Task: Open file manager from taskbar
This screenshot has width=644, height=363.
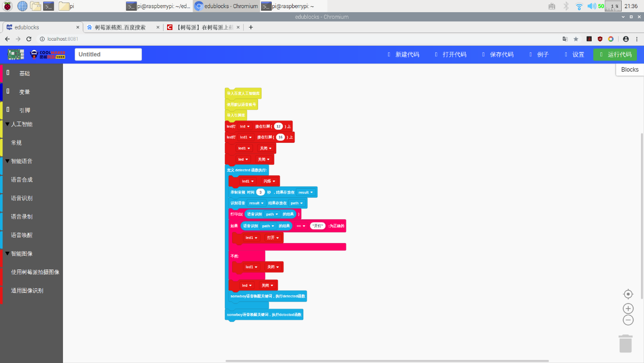Action: (x=36, y=6)
